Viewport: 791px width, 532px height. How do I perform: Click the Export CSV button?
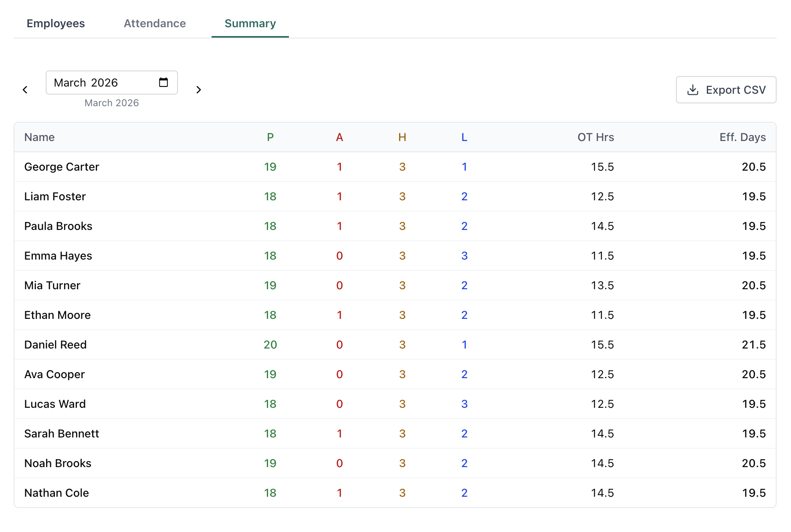pyautogui.click(x=726, y=90)
